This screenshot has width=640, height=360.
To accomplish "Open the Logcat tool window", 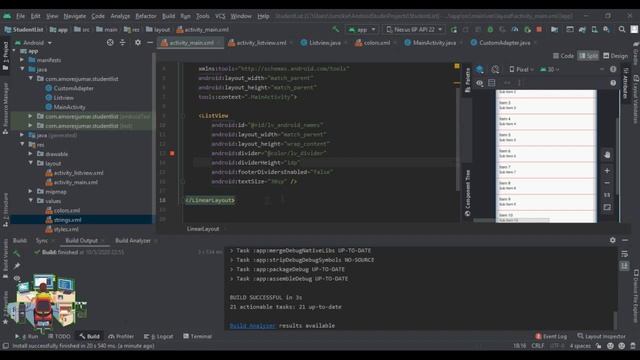I will (x=159, y=336).
